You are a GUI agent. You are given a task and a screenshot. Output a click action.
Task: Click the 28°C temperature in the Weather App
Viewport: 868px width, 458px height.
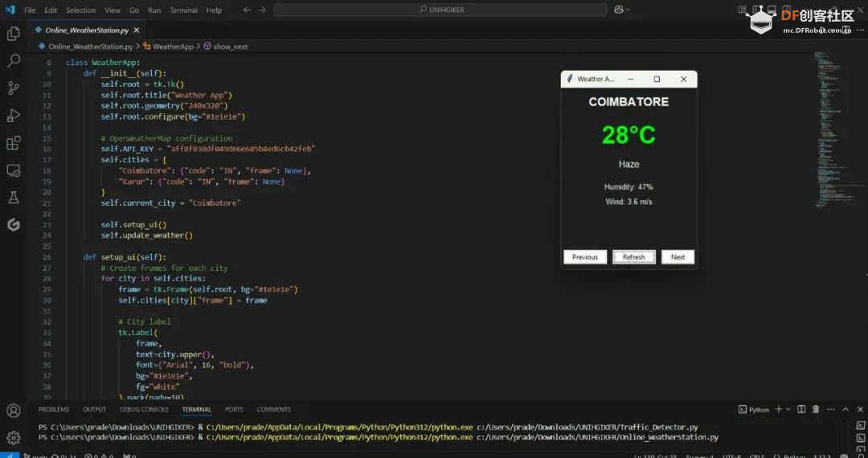point(628,135)
